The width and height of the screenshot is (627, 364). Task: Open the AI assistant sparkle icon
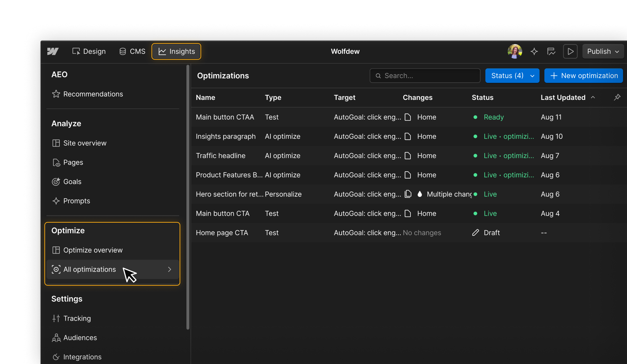534,51
